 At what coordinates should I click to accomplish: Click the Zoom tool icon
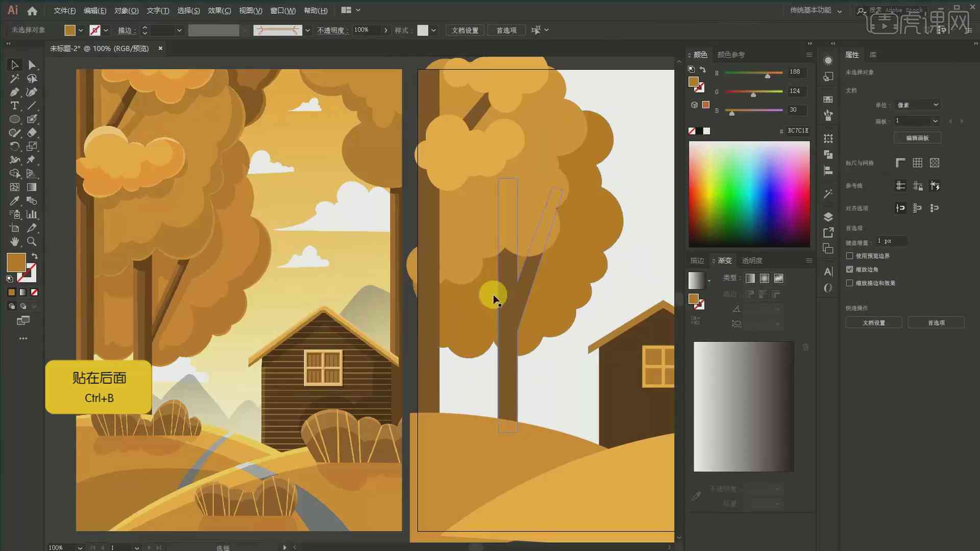(32, 241)
